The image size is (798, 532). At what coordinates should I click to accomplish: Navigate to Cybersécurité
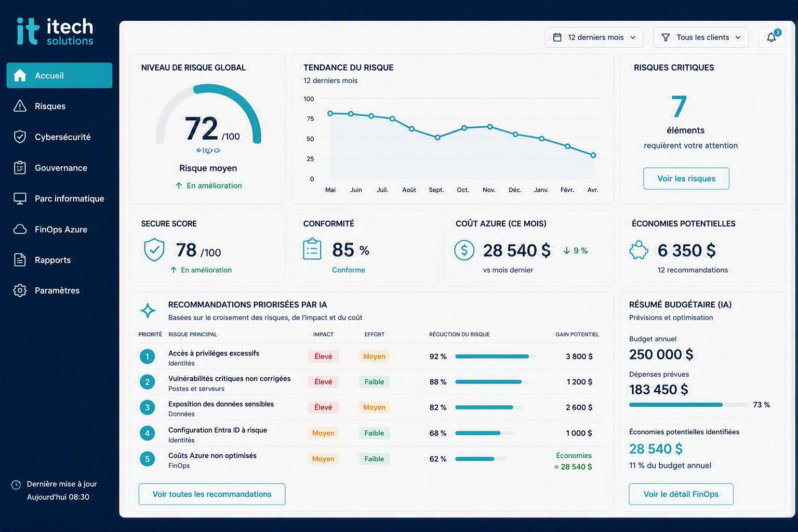pyautogui.click(x=59, y=137)
